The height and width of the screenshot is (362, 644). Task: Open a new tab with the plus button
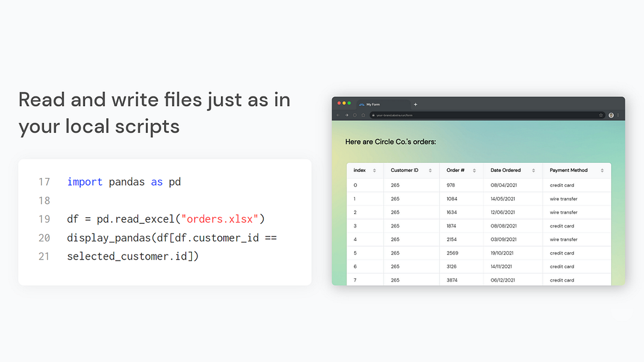416,104
